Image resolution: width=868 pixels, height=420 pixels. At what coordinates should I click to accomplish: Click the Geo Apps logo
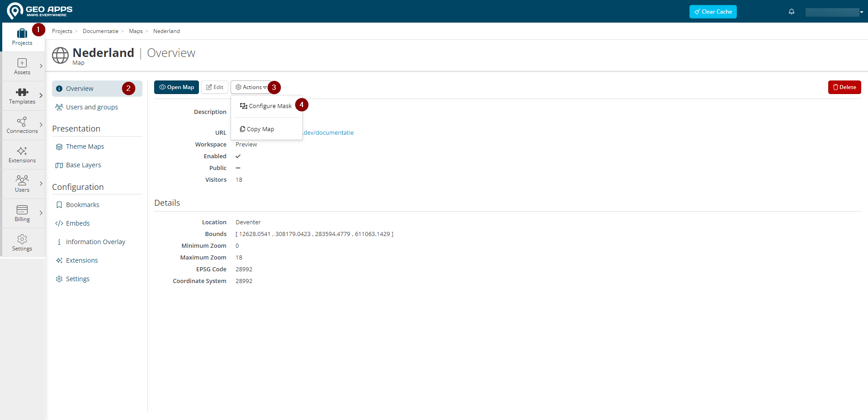40,11
